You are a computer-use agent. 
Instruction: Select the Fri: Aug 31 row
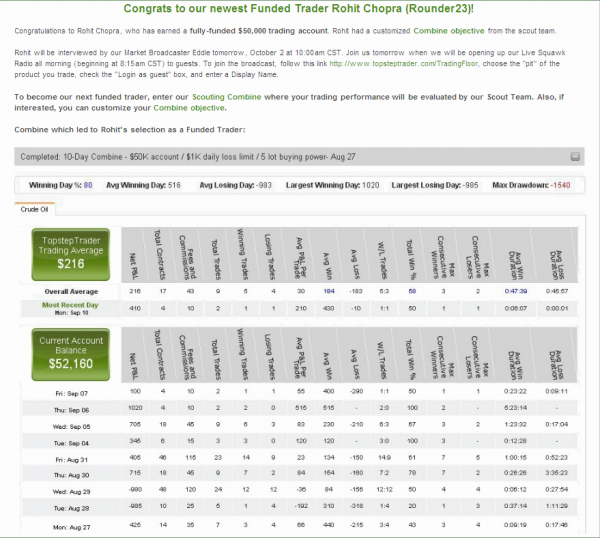pos(300,458)
